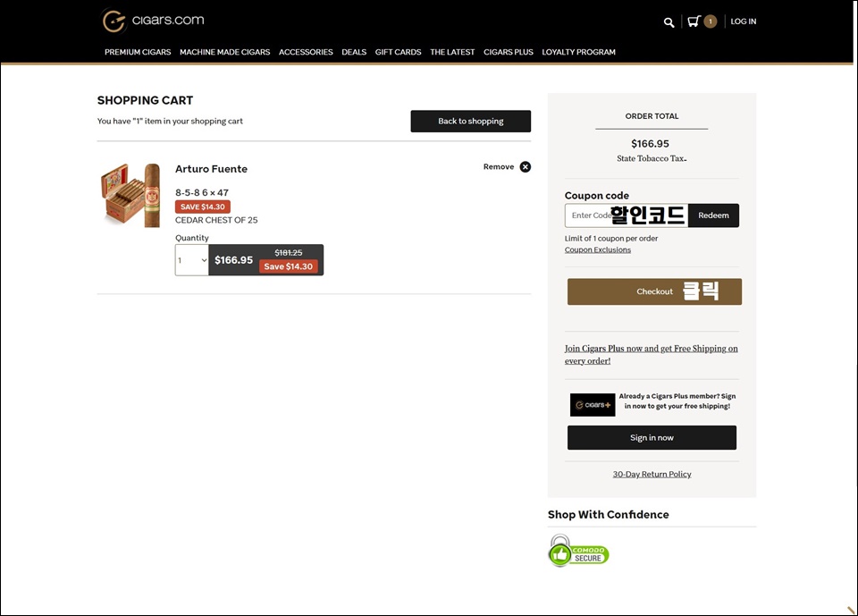Click the remove X icon for Arturo Fuente
The height and width of the screenshot is (616, 858).
[x=526, y=167]
